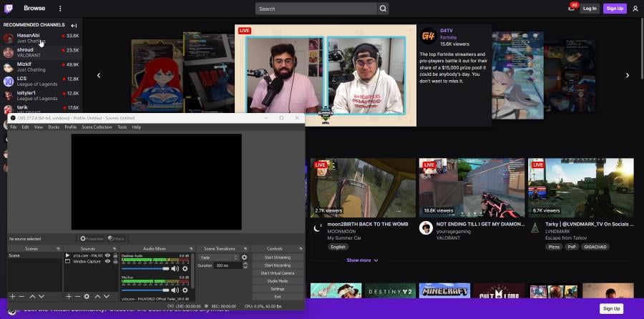Go to previous carousel stream on Twitch
The height and width of the screenshot is (319, 644).
[x=99, y=76]
